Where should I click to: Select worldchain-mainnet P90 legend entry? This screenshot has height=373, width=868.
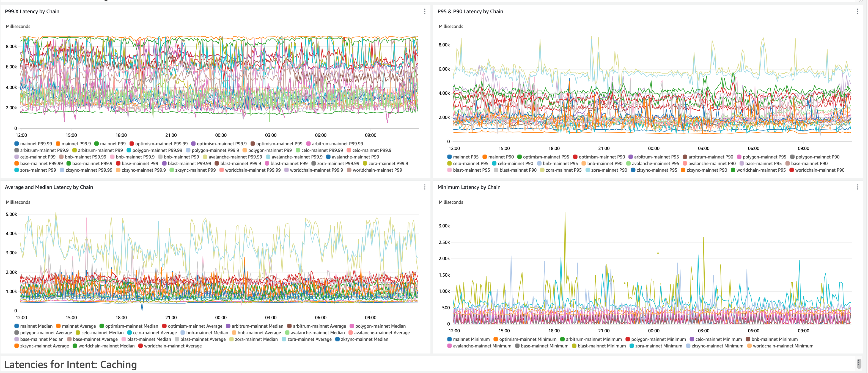pos(817,170)
